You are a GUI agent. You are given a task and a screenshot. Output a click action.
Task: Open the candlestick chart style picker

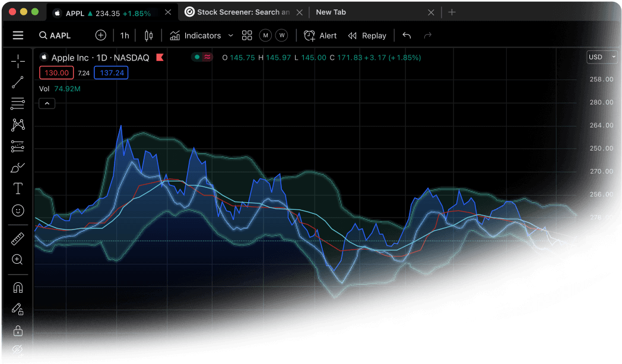coord(148,36)
